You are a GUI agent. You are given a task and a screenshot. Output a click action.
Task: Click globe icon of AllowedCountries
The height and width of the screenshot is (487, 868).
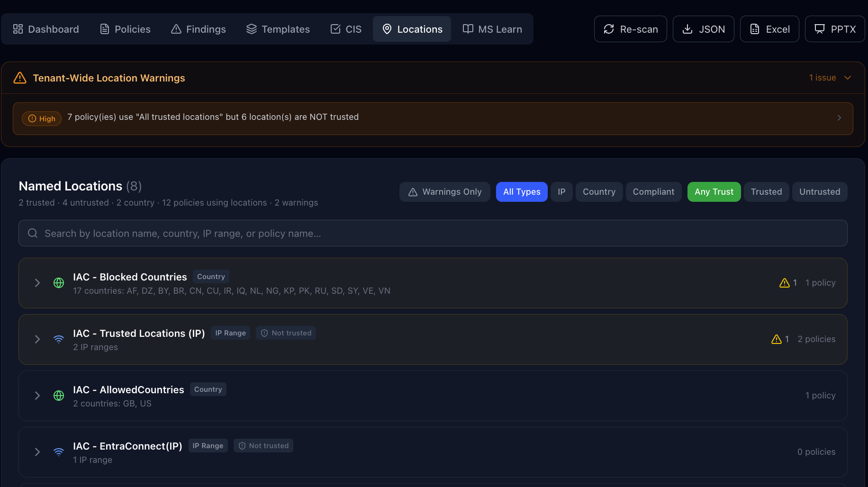(x=59, y=396)
